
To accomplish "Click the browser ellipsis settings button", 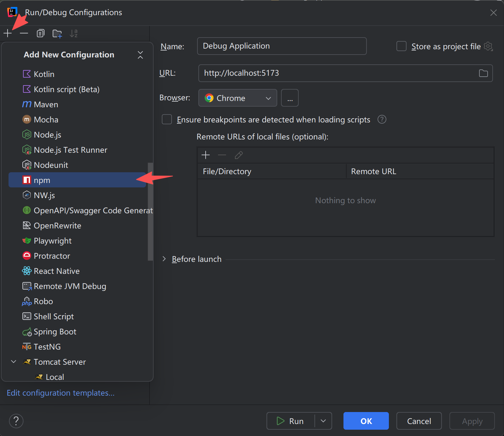I will (x=290, y=98).
